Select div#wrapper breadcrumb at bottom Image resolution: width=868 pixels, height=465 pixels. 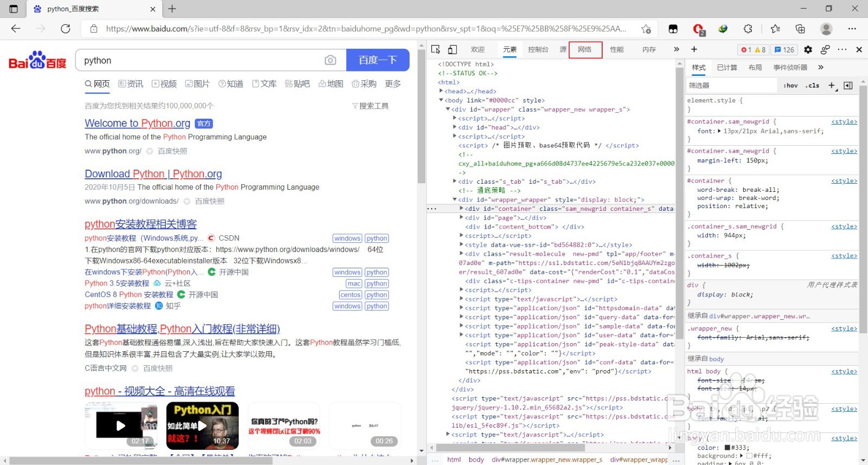pos(547,460)
